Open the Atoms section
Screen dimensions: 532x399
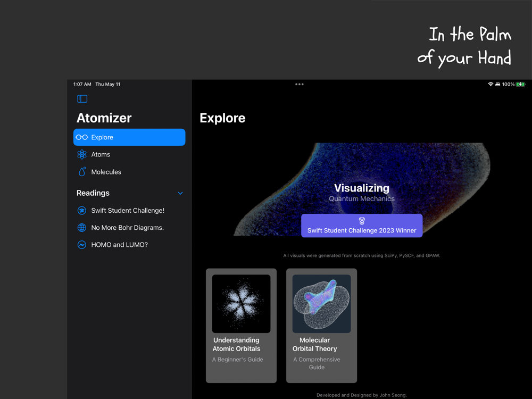point(129,154)
